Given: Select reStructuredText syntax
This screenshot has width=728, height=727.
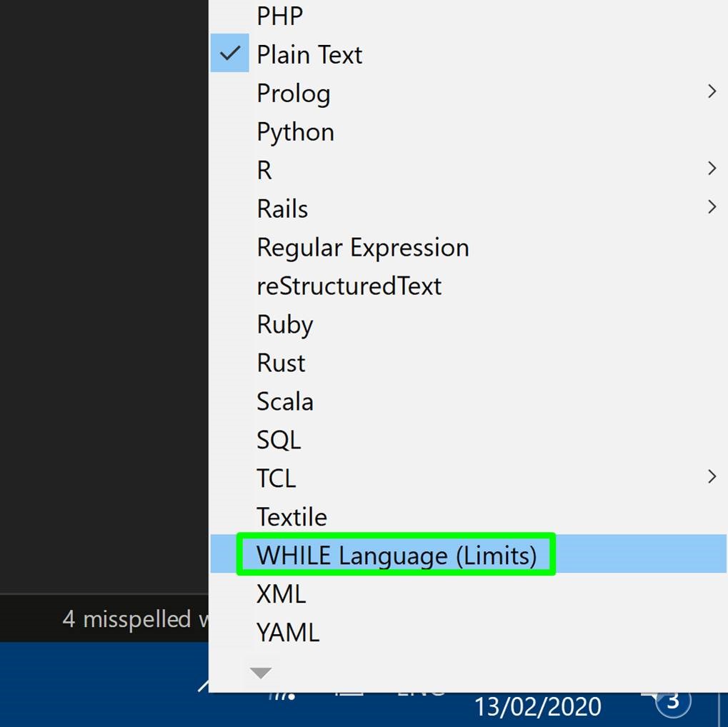Looking at the screenshot, I should pyautogui.click(x=468, y=284).
